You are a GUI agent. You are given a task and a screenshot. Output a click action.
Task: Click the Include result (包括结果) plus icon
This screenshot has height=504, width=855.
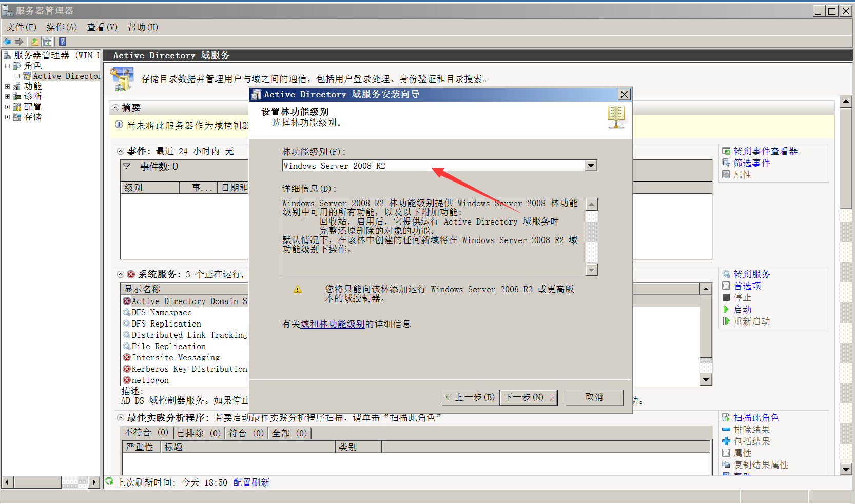coord(726,441)
